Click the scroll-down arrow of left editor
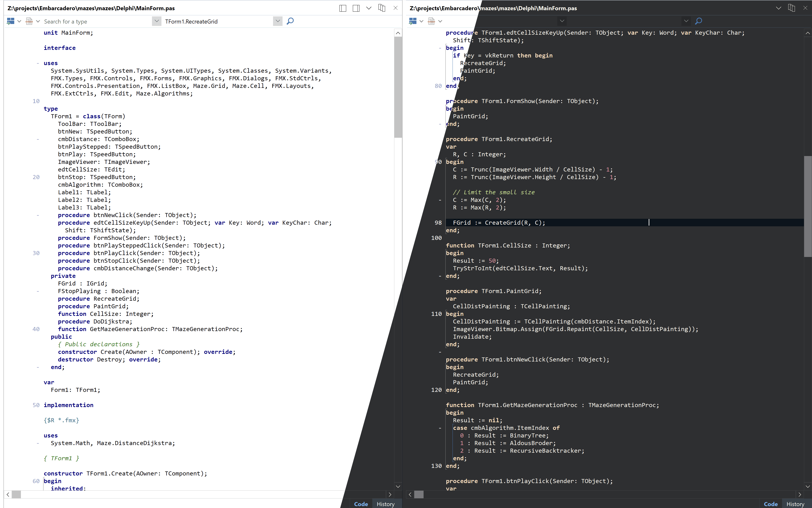 pos(398,486)
